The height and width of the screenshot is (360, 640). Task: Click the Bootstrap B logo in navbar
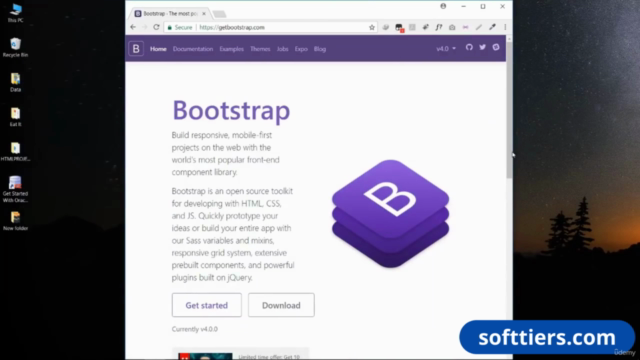(136, 49)
